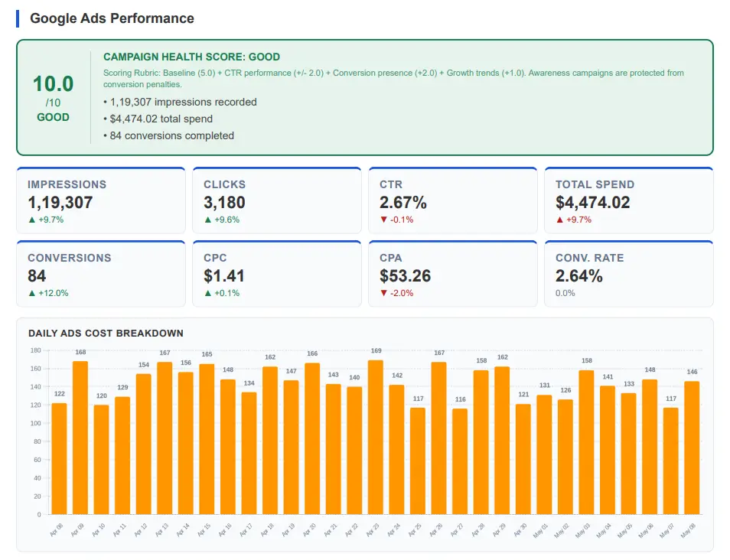
Task: Select the Campaign Health Score: GOOD title
Action: click(191, 57)
